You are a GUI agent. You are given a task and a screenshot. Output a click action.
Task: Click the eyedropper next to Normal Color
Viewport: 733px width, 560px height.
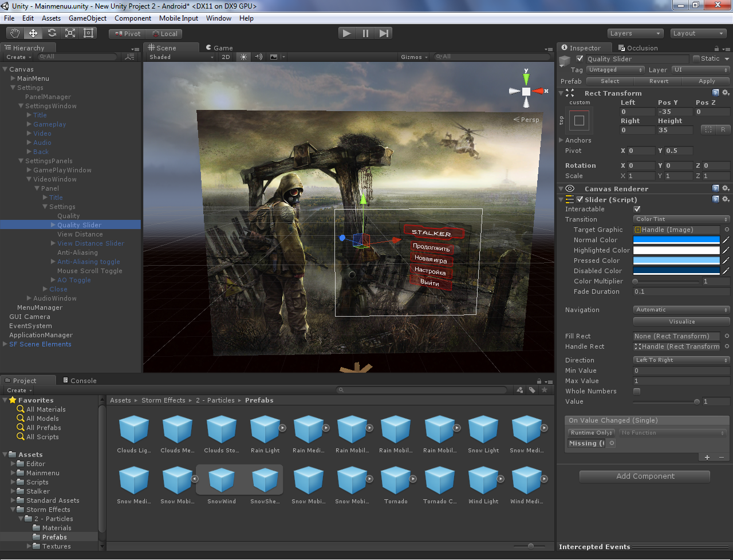pos(726,240)
